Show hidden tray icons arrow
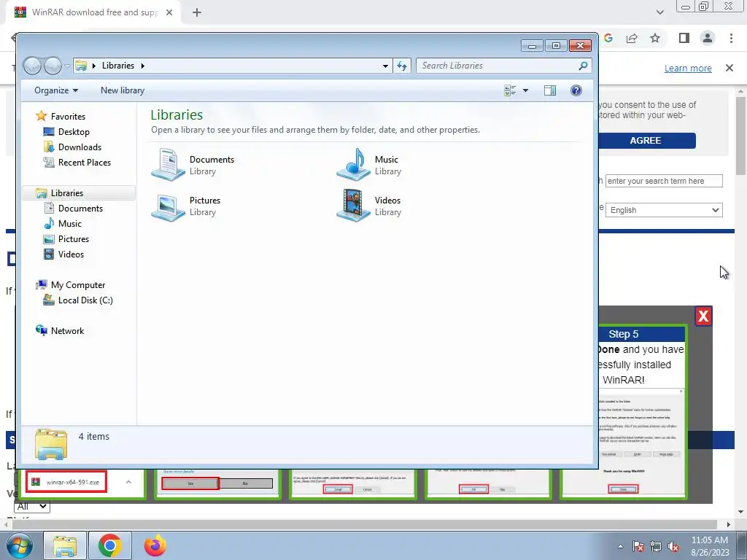Viewport: 747px width, 560px height. click(620, 547)
